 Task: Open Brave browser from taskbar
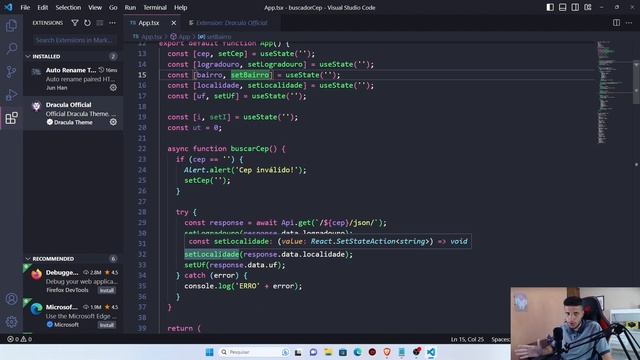(387, 352)
